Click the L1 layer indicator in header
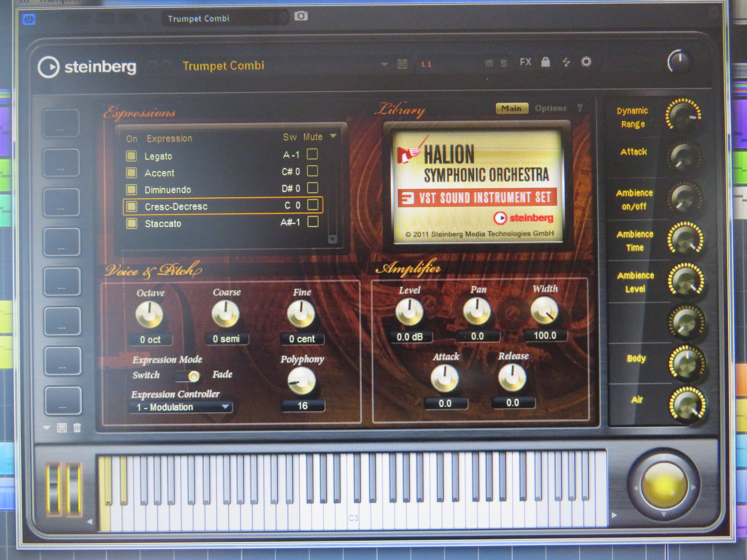 coord(426,64)
